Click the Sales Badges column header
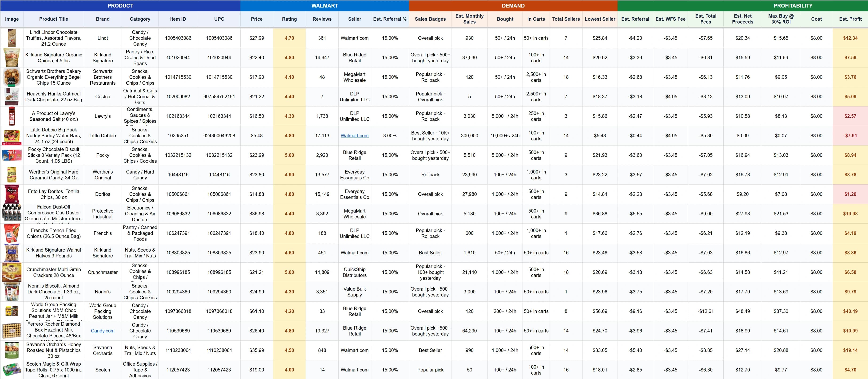 [x=430, y=19]
